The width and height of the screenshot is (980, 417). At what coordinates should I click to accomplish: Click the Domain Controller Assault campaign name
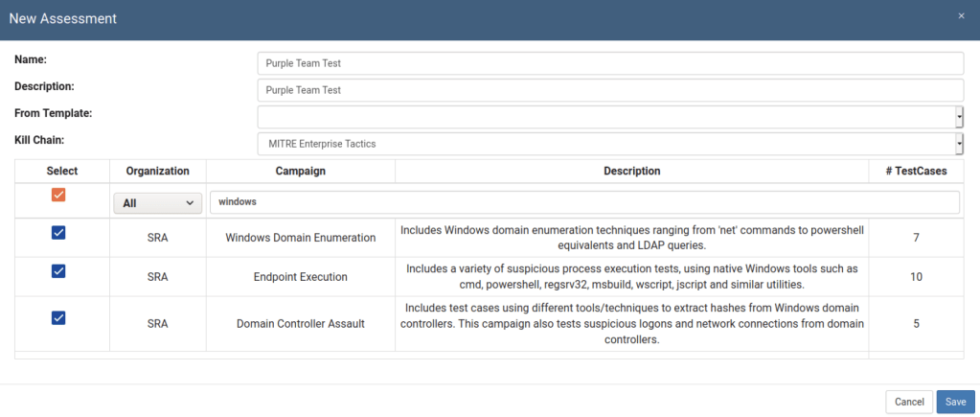pyautogui.click(x=300, y=324)
